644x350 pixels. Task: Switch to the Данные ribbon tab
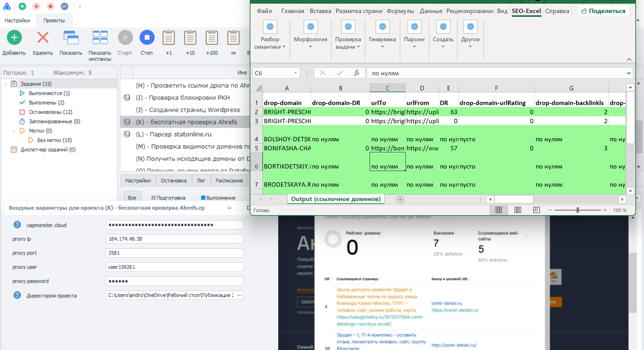[x=431, y=11]
